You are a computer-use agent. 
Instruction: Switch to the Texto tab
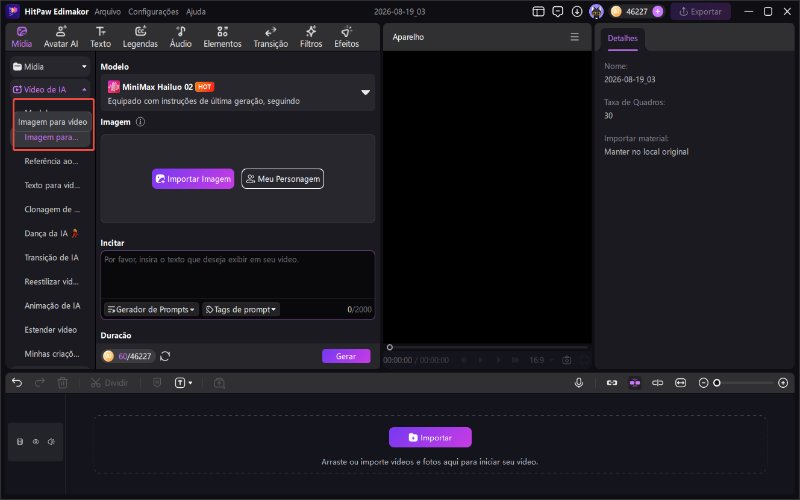pos(101,37)
